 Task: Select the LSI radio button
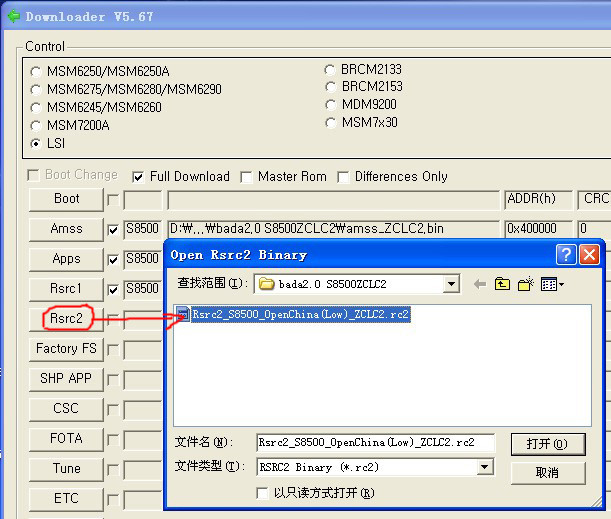coord(36,144)
